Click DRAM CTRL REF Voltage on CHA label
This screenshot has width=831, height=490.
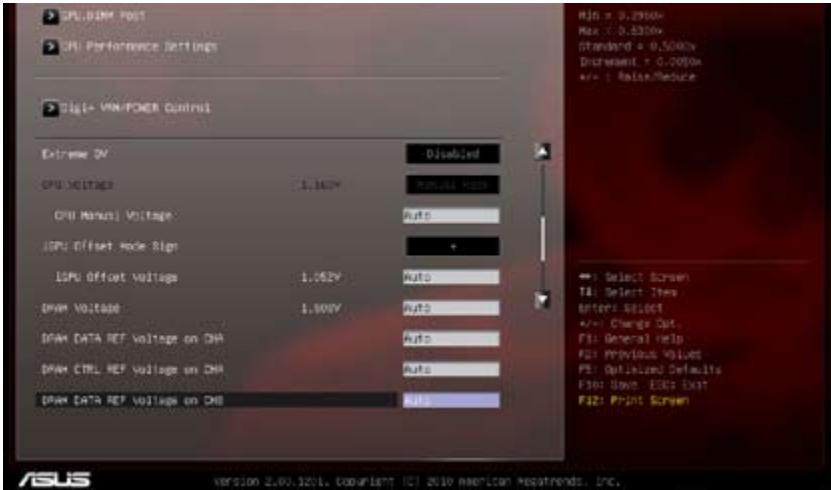(x=132, y=369)
